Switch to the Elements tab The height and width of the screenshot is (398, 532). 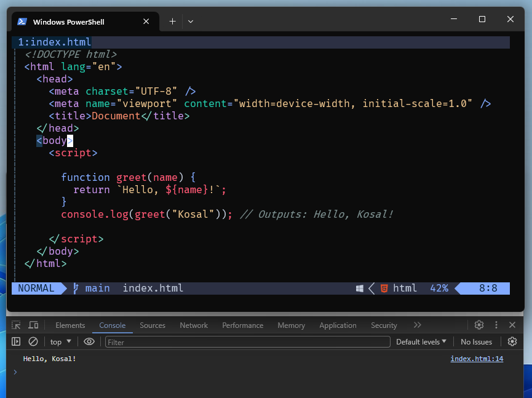pos(70,325)
